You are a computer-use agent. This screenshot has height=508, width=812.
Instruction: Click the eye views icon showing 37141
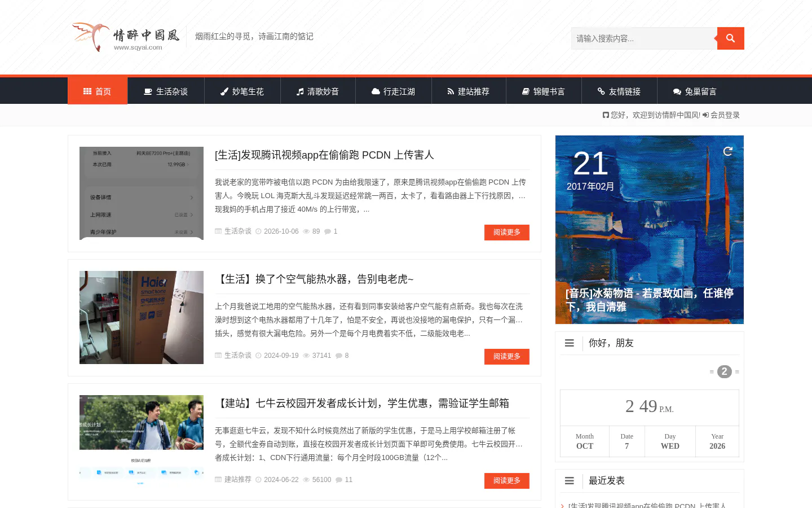[x=306, y=356]
